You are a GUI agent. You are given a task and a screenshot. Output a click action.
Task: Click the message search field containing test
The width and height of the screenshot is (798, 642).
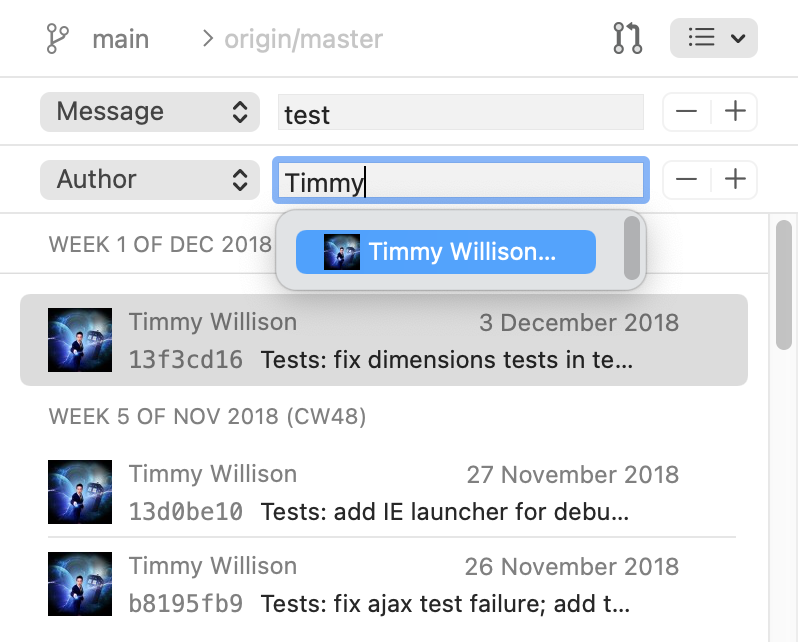460,114
